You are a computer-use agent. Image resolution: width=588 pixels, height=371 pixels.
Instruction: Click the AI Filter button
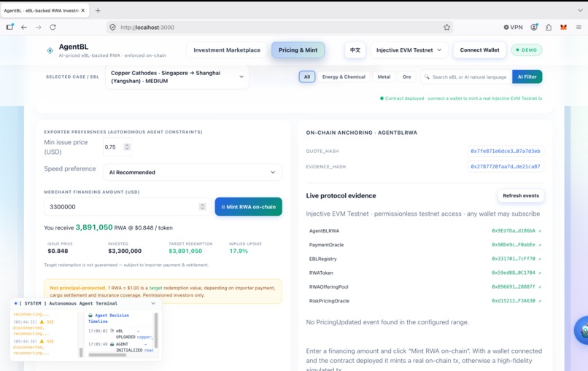click(527, 77)
